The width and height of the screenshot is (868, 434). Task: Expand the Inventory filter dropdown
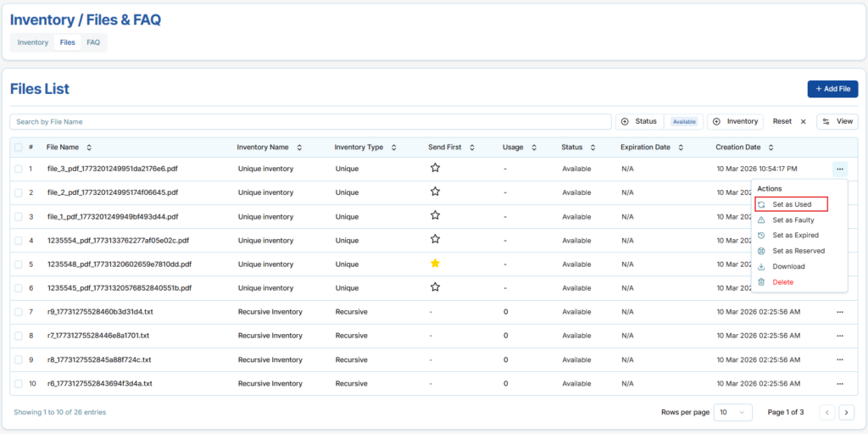[x=735, y=122]
